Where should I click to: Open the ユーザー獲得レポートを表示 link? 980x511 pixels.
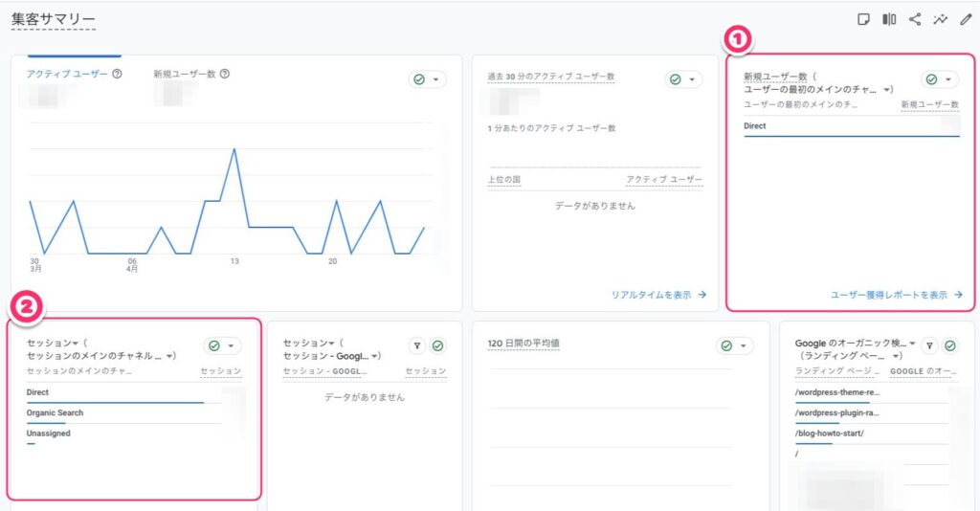896,295
